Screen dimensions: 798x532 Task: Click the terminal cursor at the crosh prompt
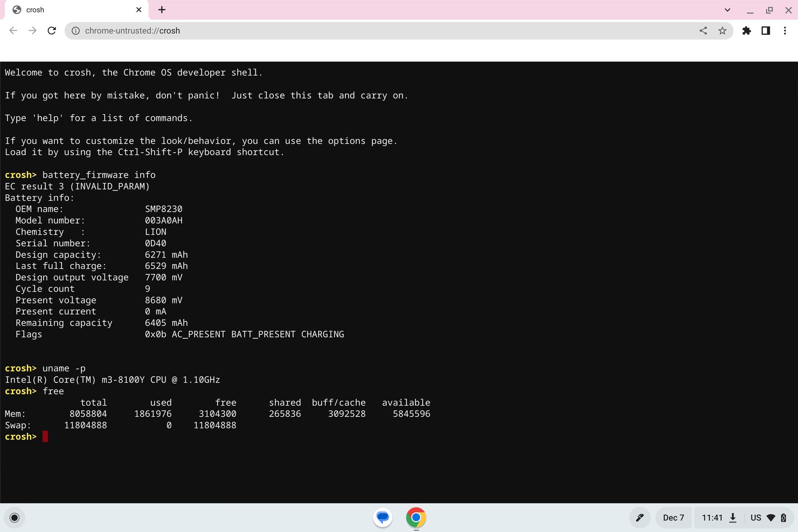(45, 436)
